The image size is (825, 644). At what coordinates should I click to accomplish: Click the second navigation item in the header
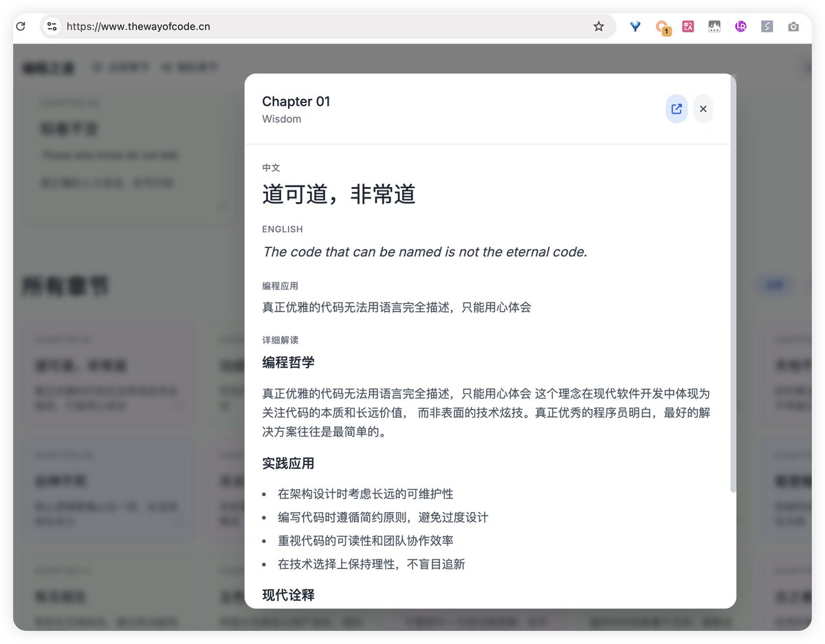coord(190,67)
